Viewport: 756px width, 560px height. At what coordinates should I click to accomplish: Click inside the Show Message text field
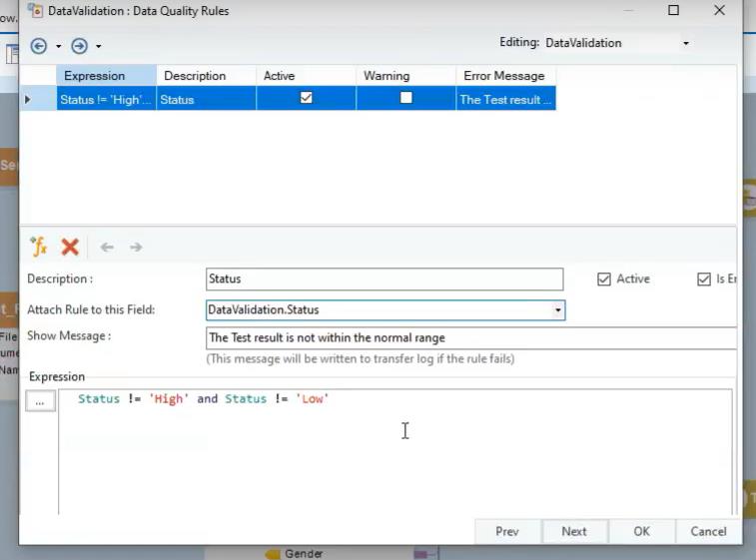pos(469,337)
